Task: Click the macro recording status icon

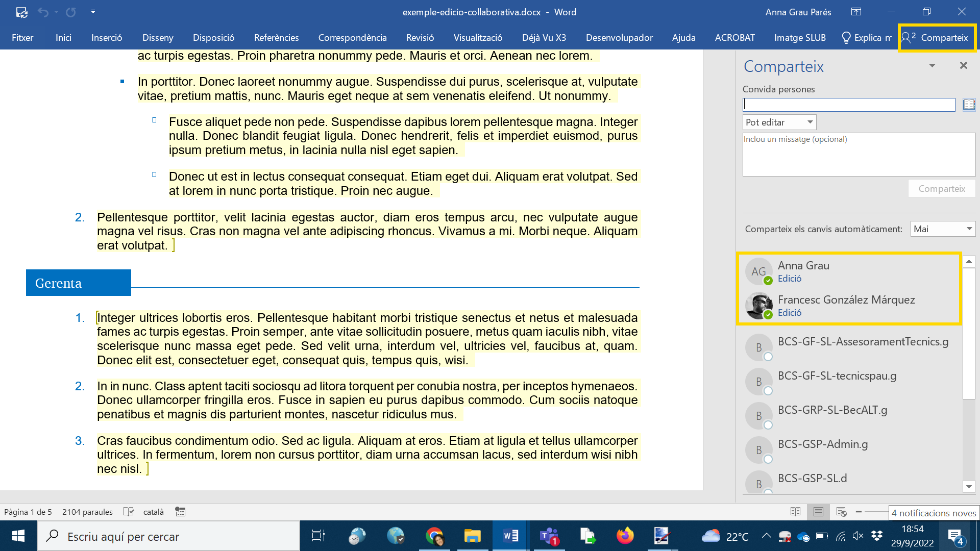Action: pos(180,512)
